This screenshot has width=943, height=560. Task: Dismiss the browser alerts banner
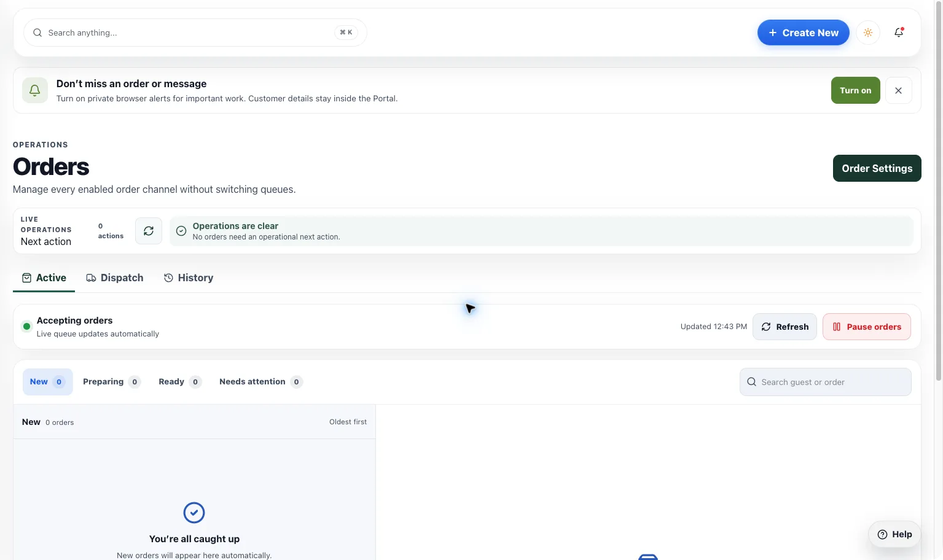[x=898, y=90]
